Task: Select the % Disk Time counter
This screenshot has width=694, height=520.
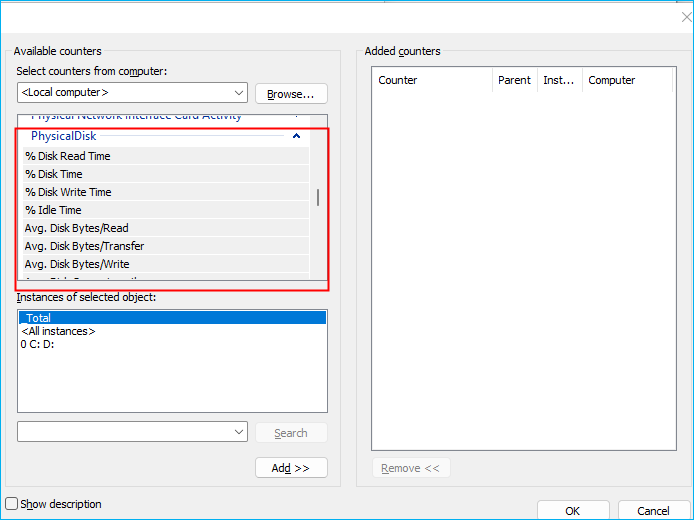Action: coord(166,174)
